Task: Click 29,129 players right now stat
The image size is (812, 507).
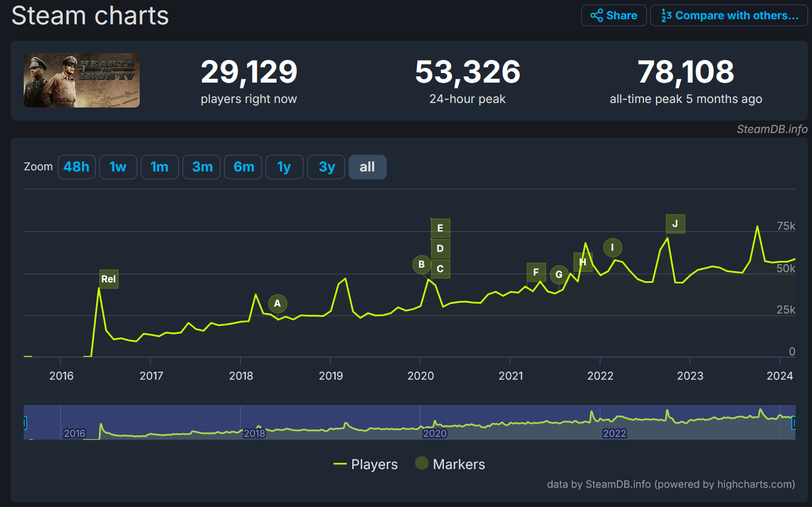Action: point(249,81)
